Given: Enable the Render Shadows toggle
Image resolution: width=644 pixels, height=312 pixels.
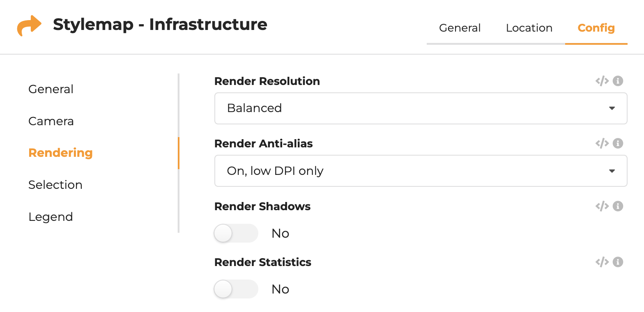Looking at the screenshot, I should (236, 233).
